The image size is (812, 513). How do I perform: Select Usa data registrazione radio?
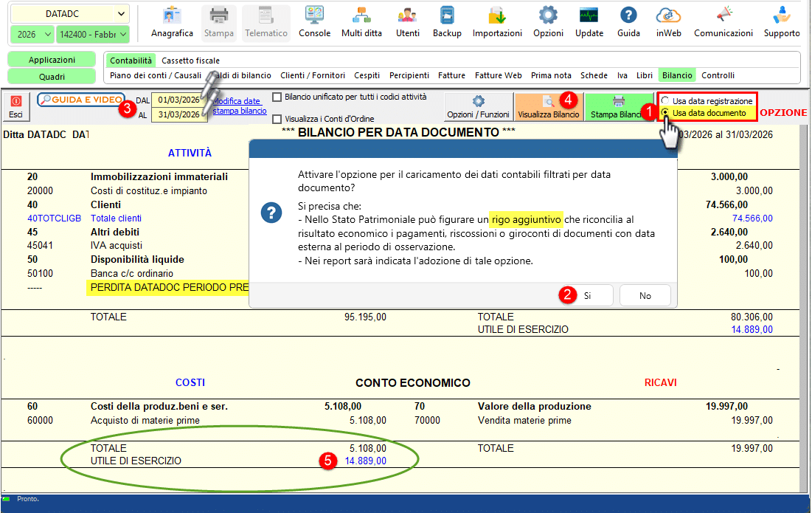[x=665, y=100]
